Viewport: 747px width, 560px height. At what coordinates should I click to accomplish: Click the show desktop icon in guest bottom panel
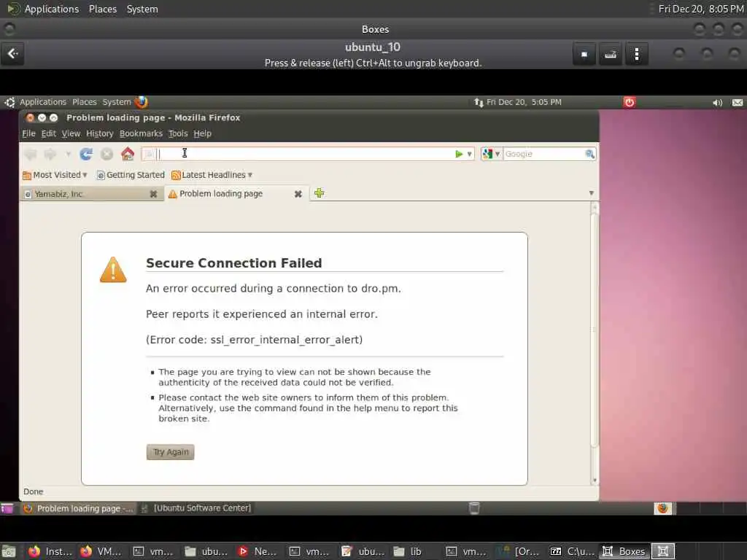pos(7,508)
